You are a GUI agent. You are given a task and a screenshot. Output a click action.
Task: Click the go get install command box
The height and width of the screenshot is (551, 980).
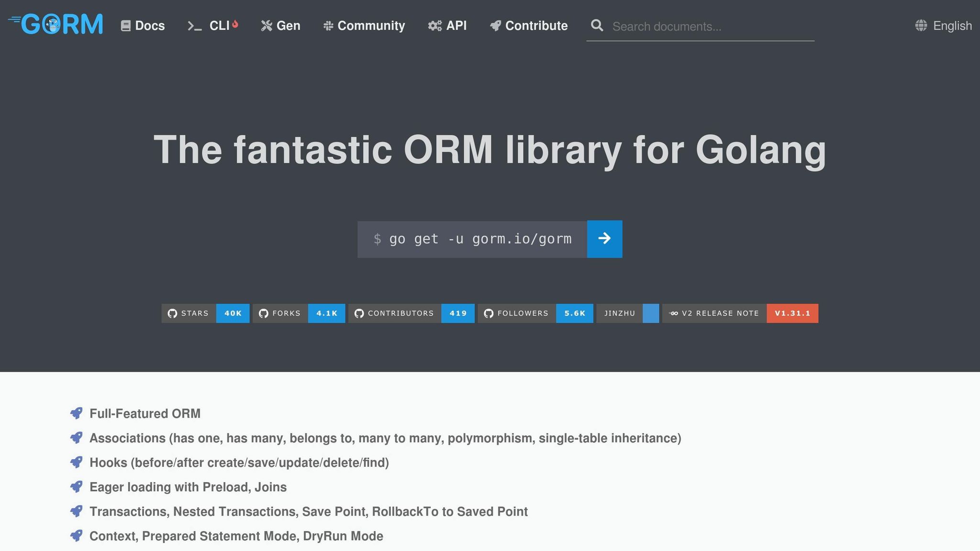coord(472,239)
